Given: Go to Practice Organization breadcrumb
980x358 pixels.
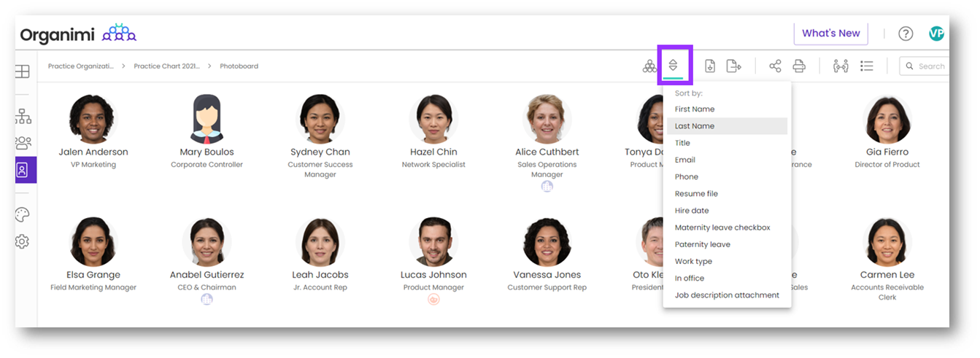Looking at the screenshot, I should (81, 66).
